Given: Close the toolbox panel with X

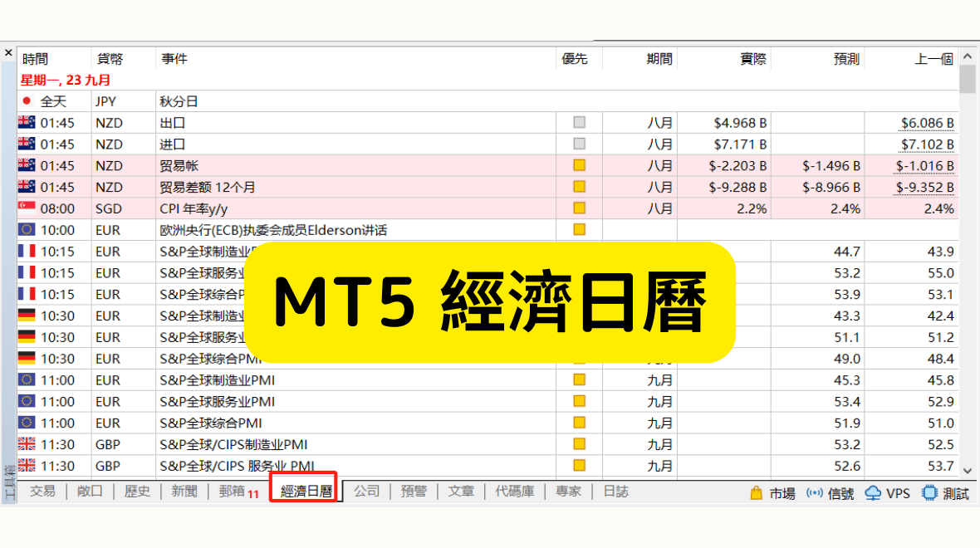Looking at the screenshot, I should point(8,53).
